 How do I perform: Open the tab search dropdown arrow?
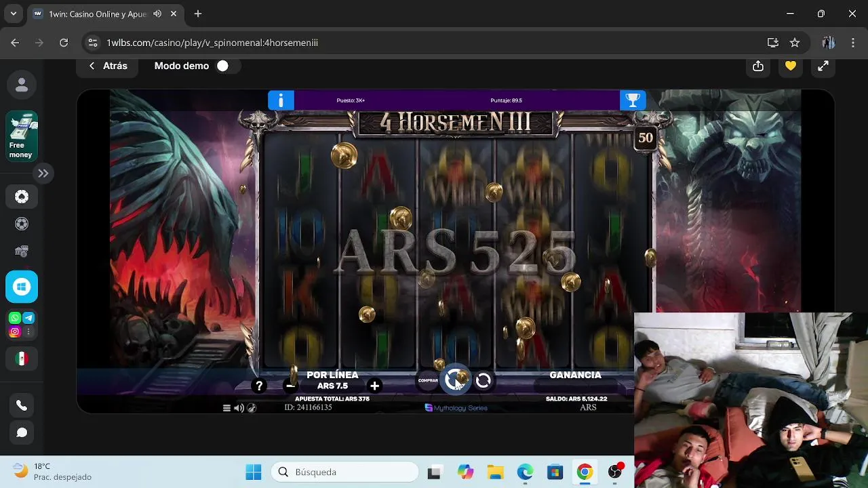point(13,14)
